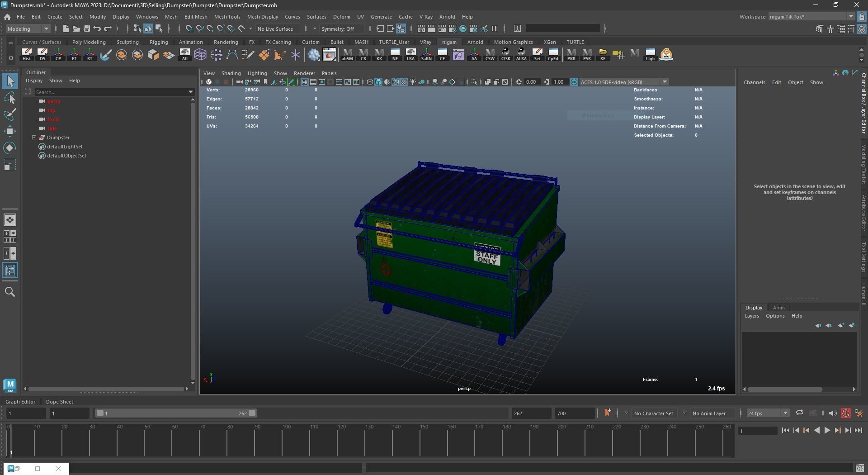Activate the Move tool
This screenshot has height=475, width=868.
(10, 131)
